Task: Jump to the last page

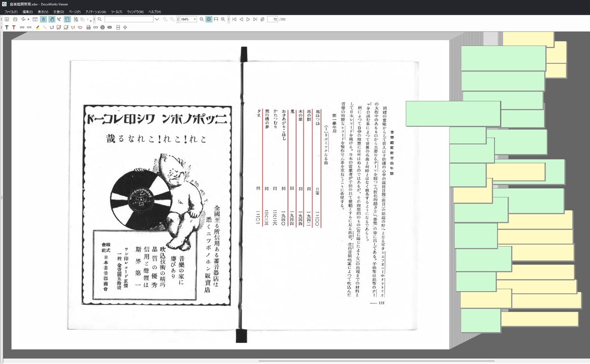Action: pyautogui.click(x=255, y=19)
